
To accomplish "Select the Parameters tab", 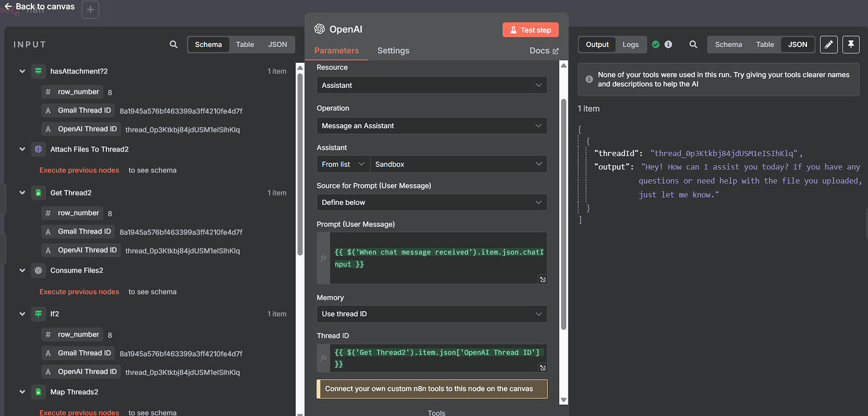I will (x=337, y=50).
